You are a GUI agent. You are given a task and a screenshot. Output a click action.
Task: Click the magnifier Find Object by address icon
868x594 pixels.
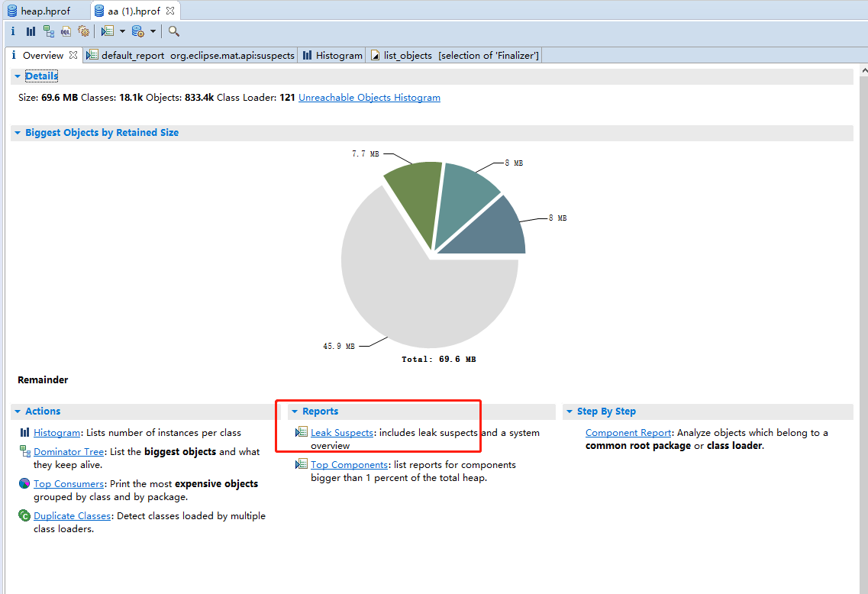pos(174,31)
